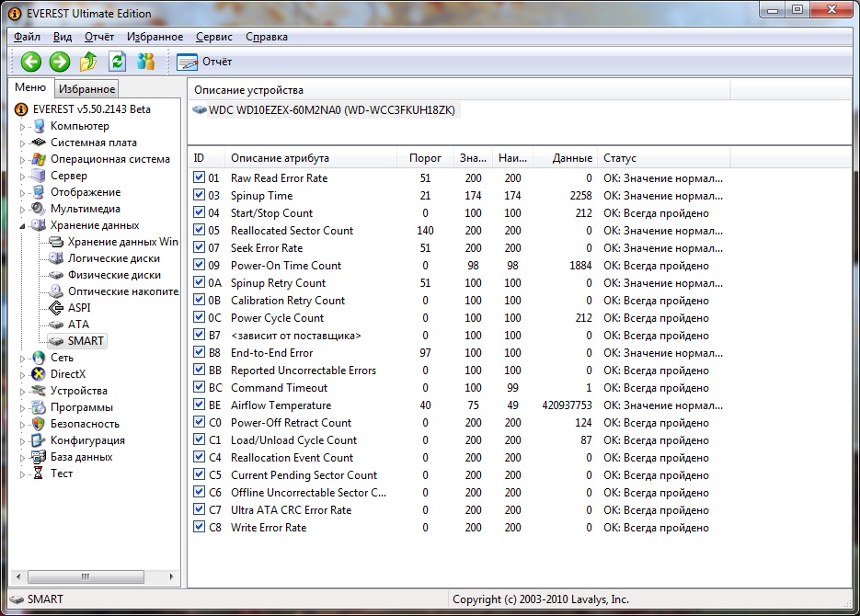The height and width of the screenshot is (616, 860).
Task: Sort by Статус column header
Action: [x=663, y=158]
